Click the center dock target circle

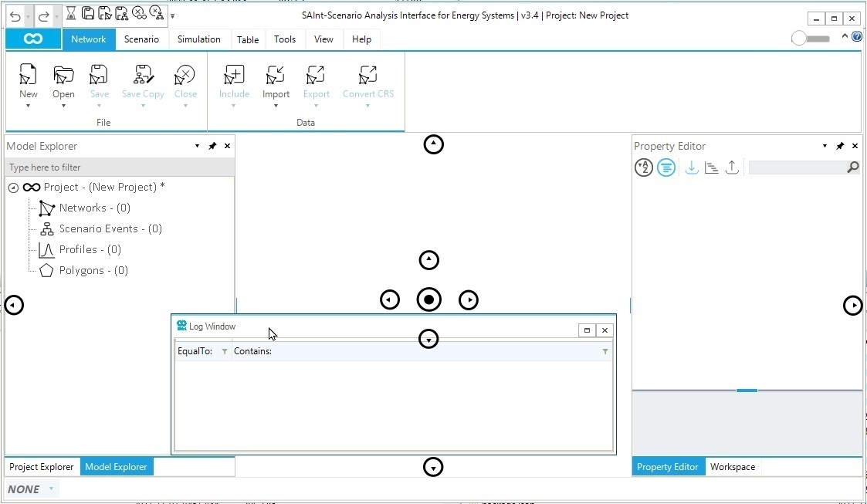click(x=428, y=299)
